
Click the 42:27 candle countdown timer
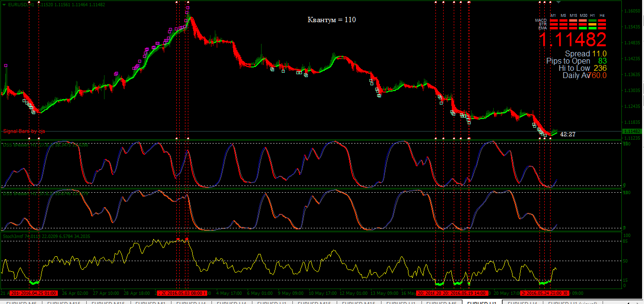coord(568,134)
